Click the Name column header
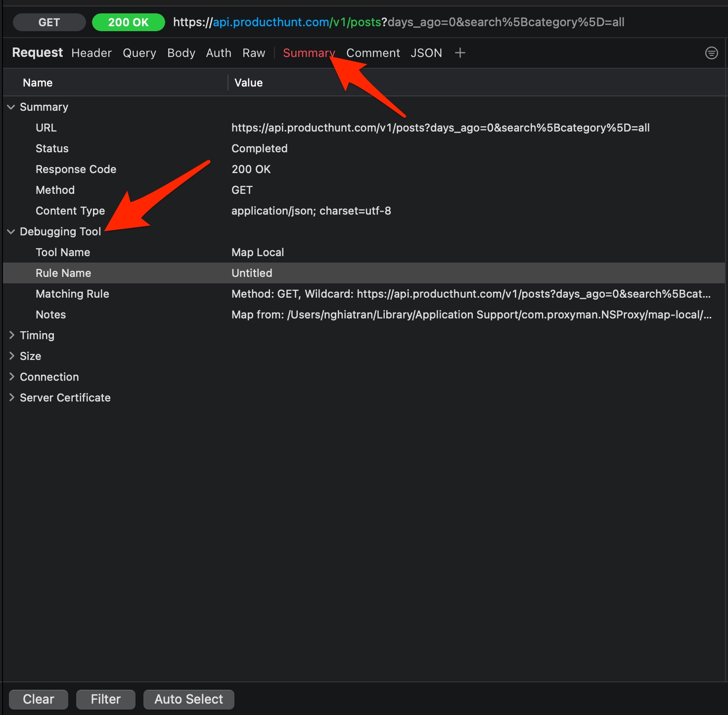728x715 pixels. 38,83
